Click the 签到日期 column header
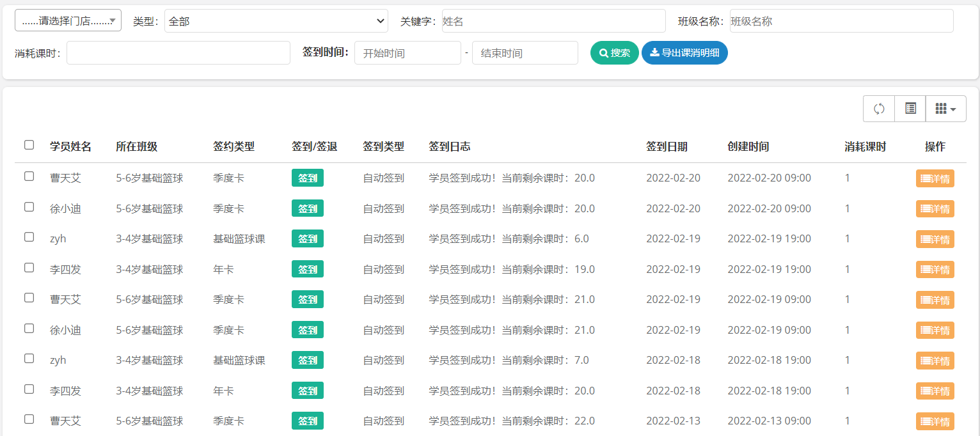This screenshot has width=980, height=436. tap(667, 146)
